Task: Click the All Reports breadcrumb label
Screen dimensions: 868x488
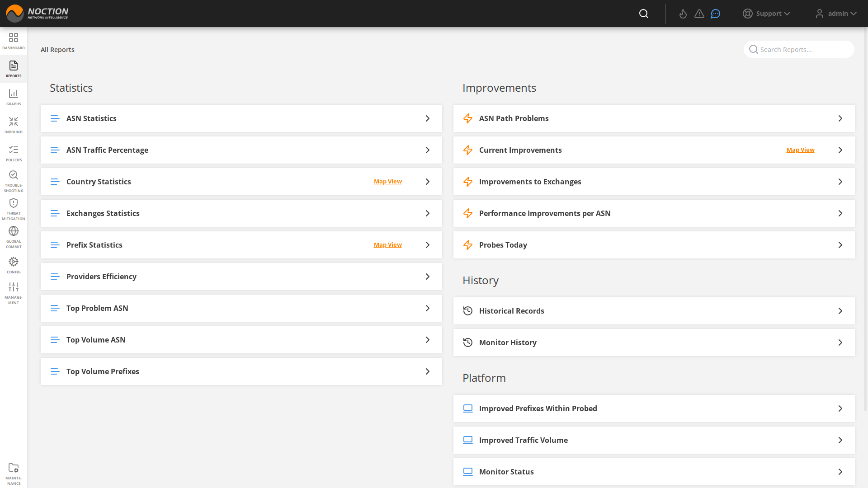Action: [x=57, y=50]
